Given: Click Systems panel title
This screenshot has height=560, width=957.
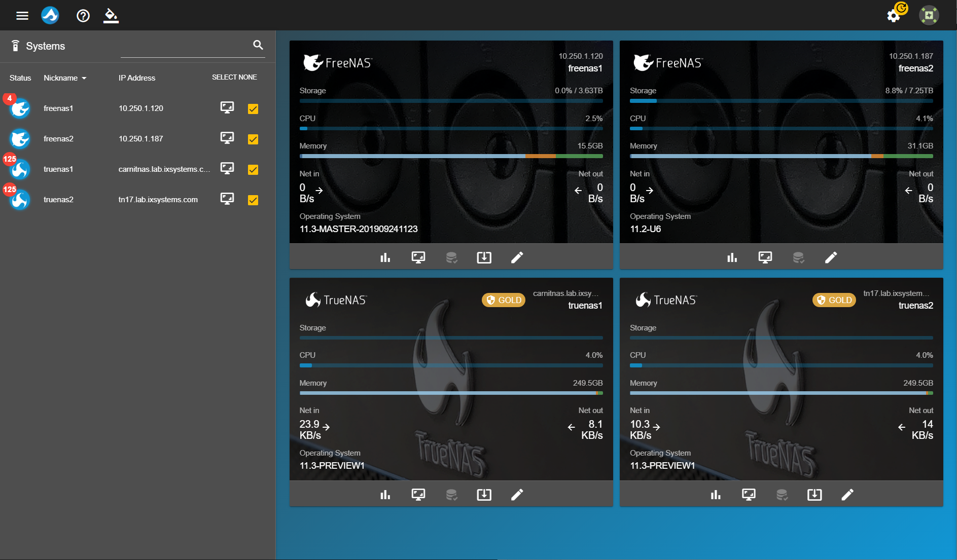Looking at the screenshot, I should point(46,46).
